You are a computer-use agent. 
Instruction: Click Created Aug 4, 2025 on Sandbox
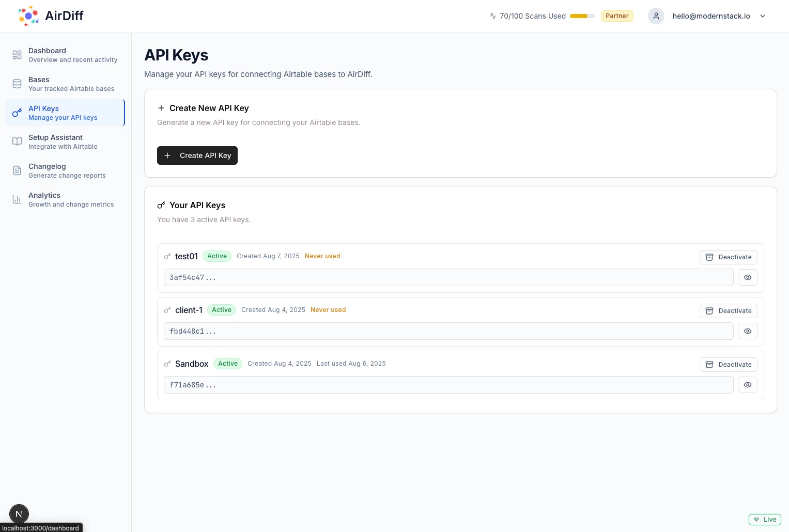pyautogui.click(x=280, y=364)
